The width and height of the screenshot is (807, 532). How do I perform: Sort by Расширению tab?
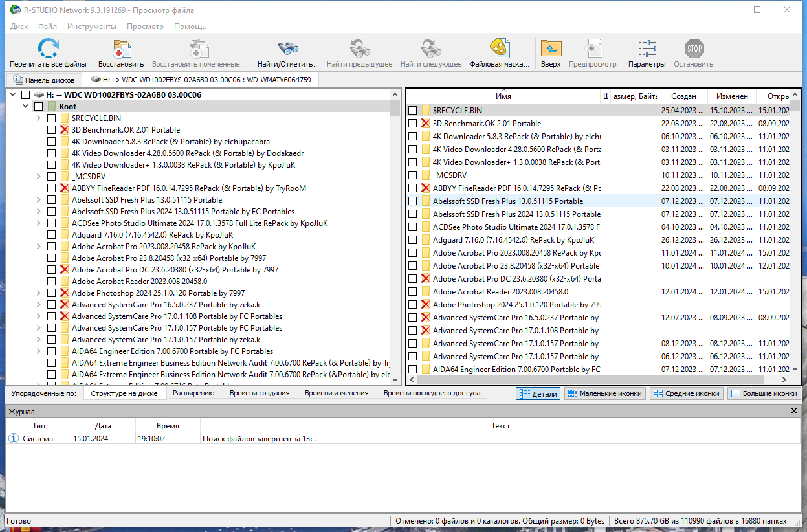pyautogui.click(x=193, y=393)
